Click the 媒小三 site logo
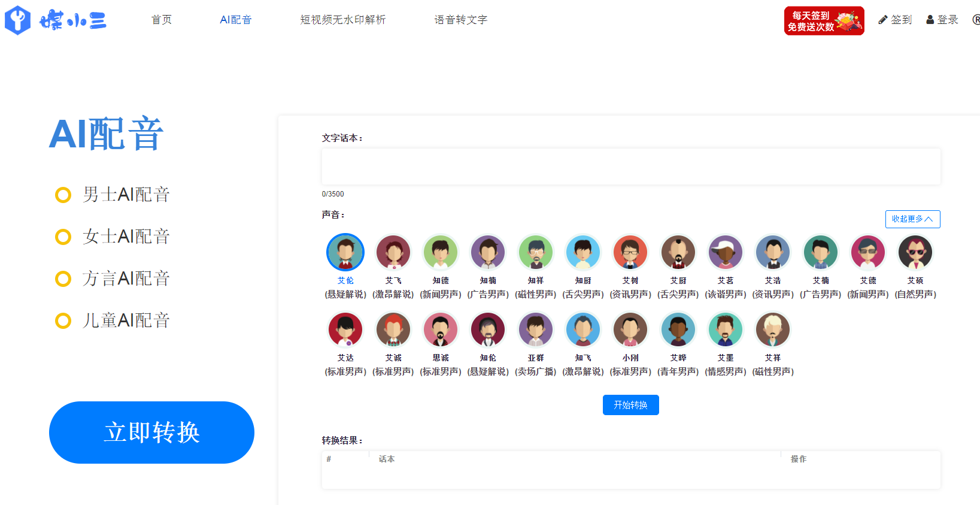This screenshot has height=505, width=980. tap(56, 20)
